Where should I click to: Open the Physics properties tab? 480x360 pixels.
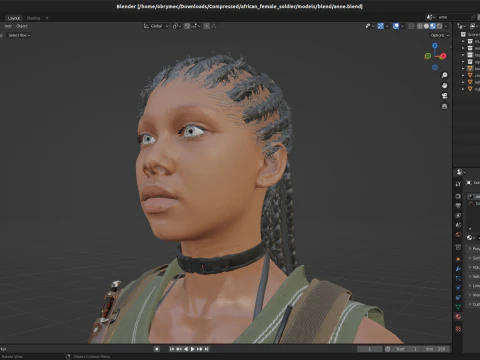tap(458, 288)
